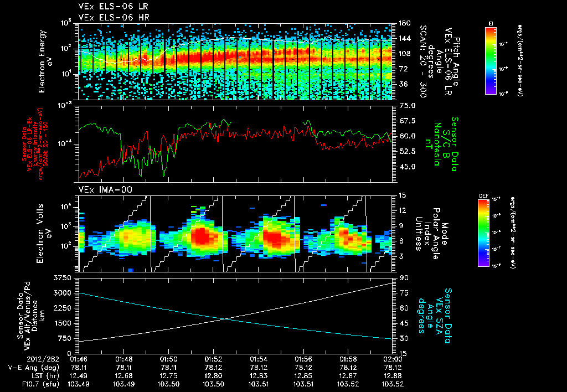Click the 01:56 time tick label
The width and height of the screenshot is (567, 392).
303,359
